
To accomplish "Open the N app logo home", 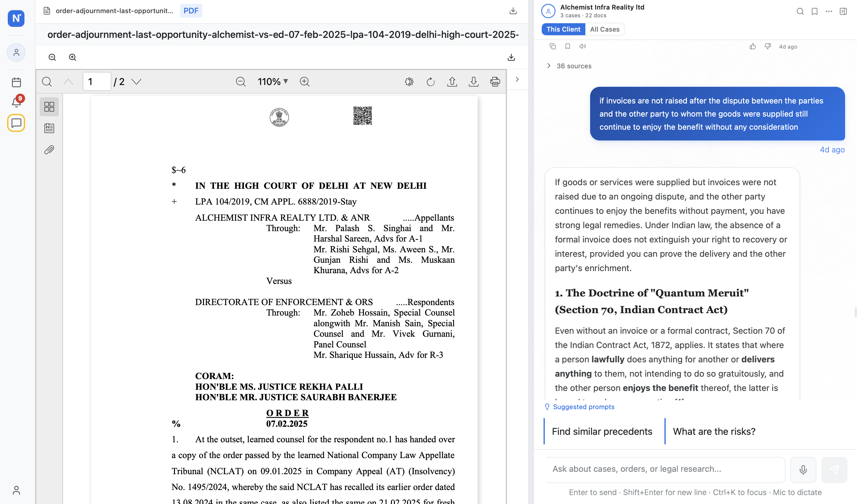I will (x=16, y=18).
